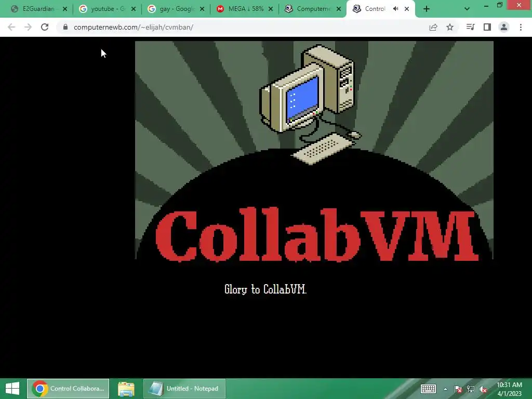Open File Explorer from the taskbar
Screen dimensions: 532x399
click(126, 389)
